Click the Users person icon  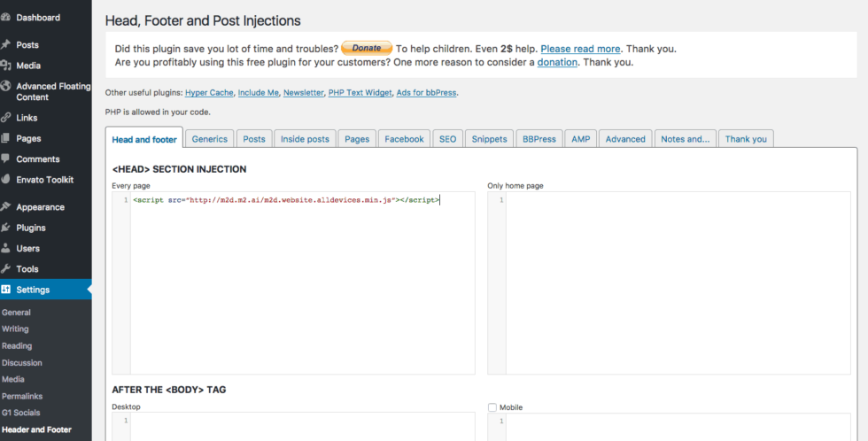[x=5, y=249]
